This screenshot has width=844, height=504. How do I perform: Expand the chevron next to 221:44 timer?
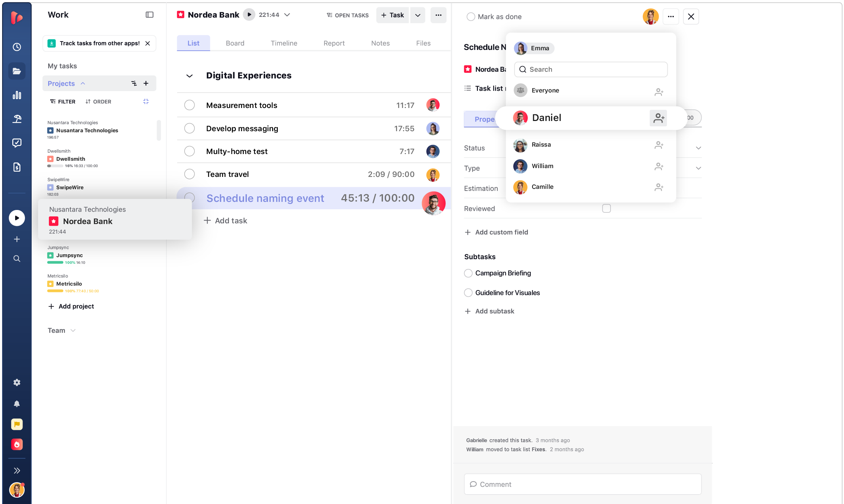click(287, 15)
